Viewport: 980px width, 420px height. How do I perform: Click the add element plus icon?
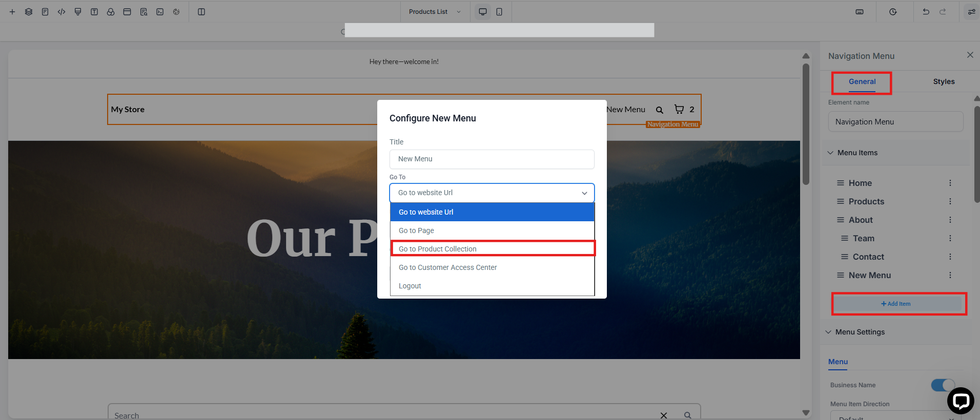[12, 12]
